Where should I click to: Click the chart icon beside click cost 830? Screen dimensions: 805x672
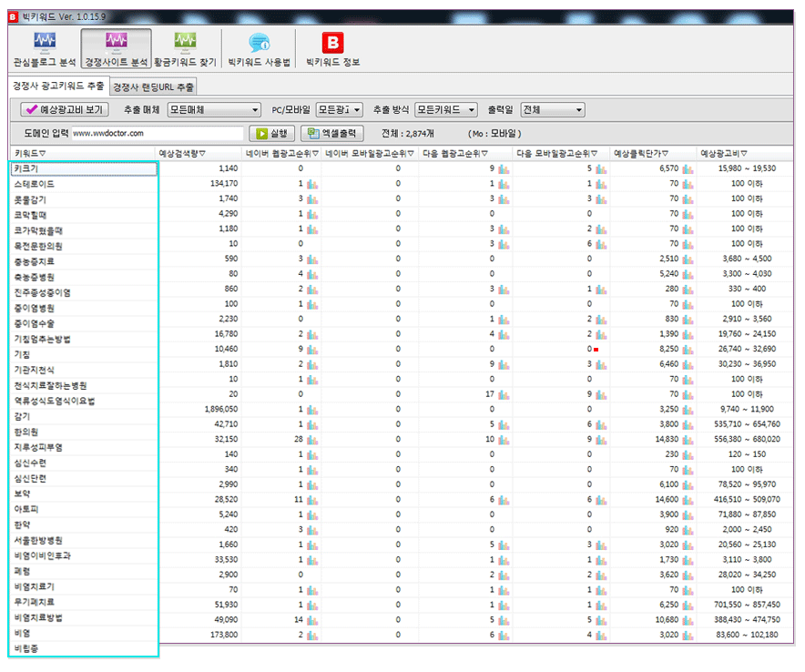[x=688, y=320]
